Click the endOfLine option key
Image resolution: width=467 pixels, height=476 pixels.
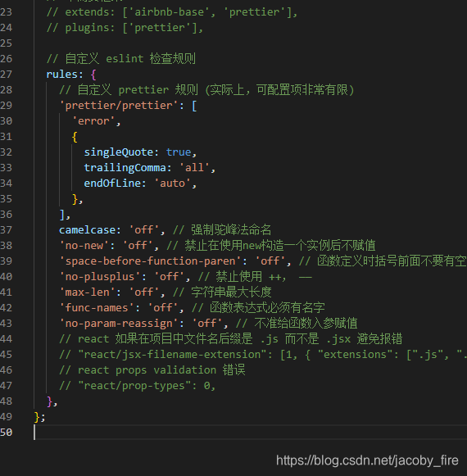(x=112, y=184)
